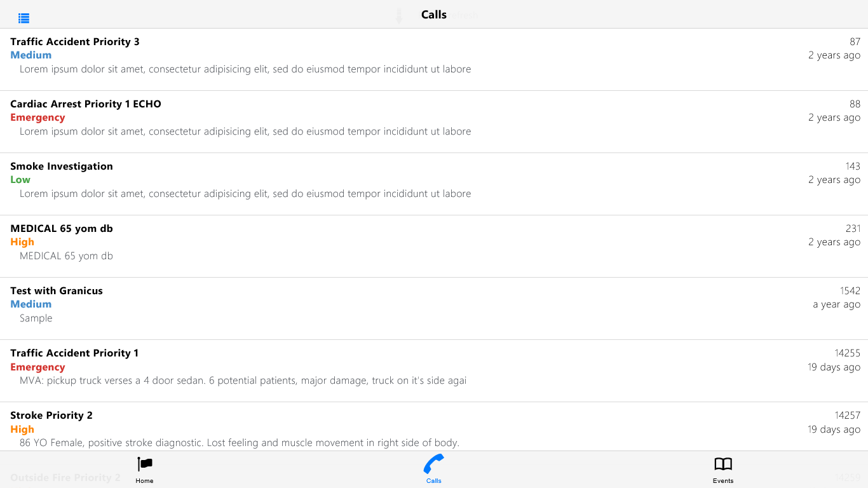Click the Calls page title in header
The image size is (868, 488).
pos(434,15)
